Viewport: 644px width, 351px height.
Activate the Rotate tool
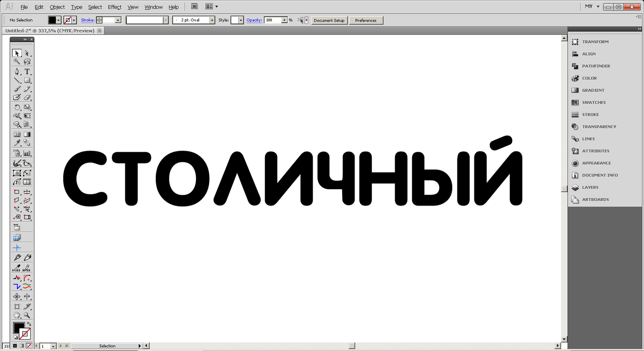point(17,107)
